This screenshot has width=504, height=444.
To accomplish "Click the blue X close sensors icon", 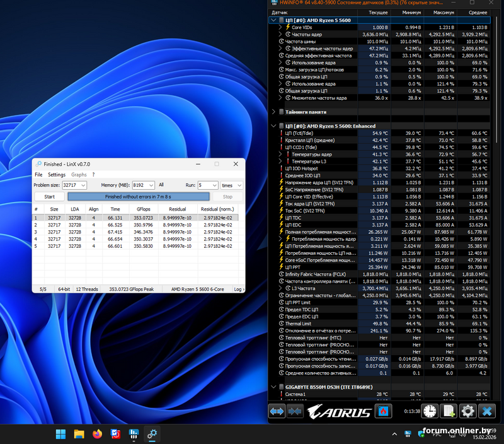I will point(486,411).
